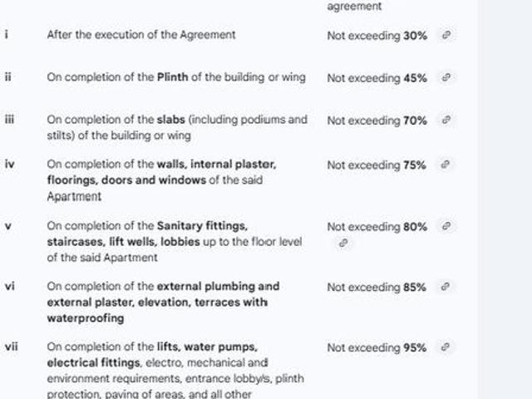
Task: Click the citation link icon beside 70%
Action: pyautogui.click(x=446, y=121)
